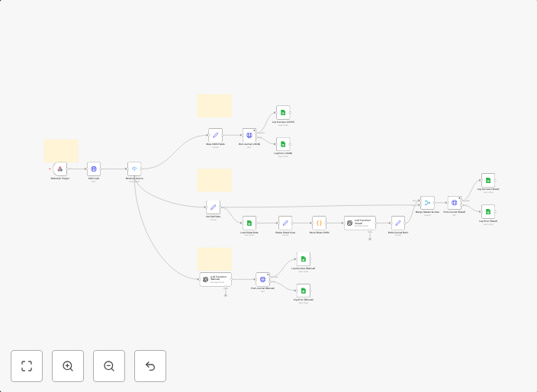
Task: Select the Post Journal (JSON) HTTP node
Action: (249, 135)
